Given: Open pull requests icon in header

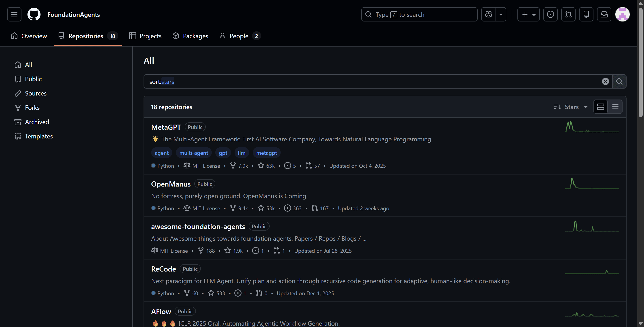Looking at the screenshot, I should click(568, 15).
